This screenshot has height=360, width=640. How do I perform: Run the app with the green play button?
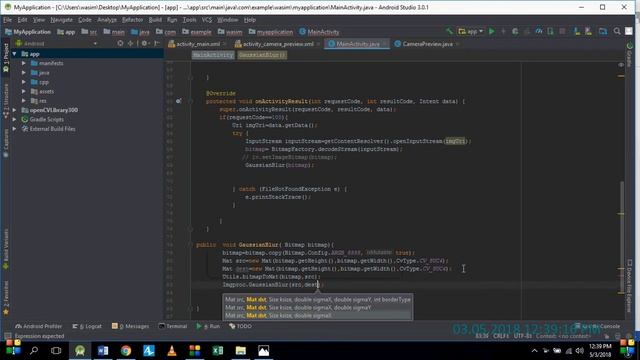tap(492, 31)
